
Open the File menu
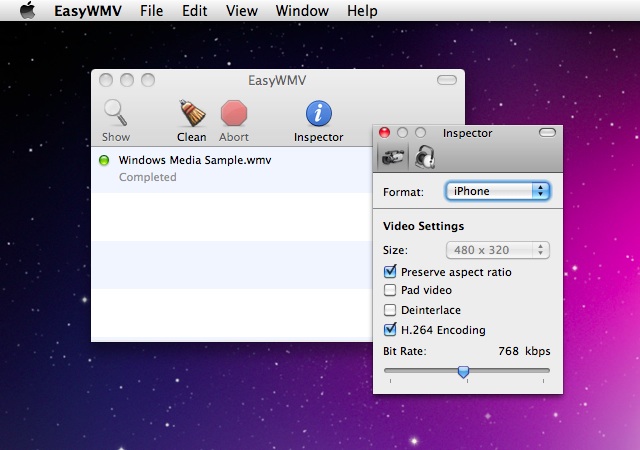click(x=151, y=11)
